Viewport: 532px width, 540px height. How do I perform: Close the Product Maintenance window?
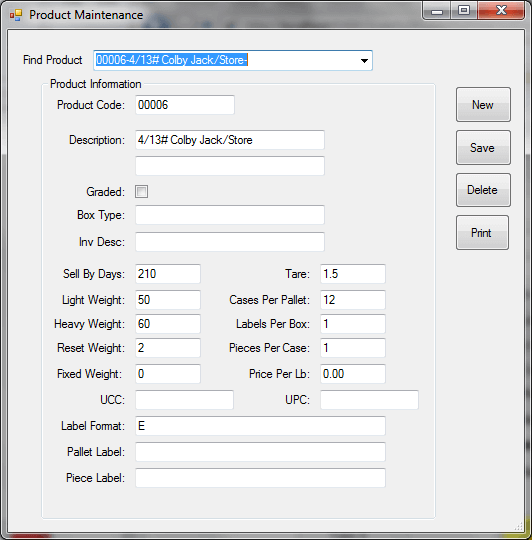coord(501,11)
